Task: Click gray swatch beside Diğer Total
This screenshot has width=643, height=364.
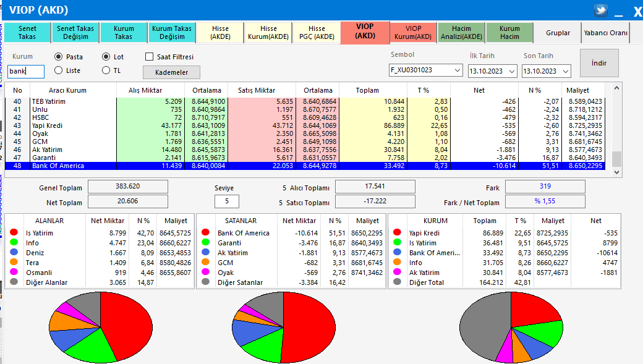Action: 397,282
